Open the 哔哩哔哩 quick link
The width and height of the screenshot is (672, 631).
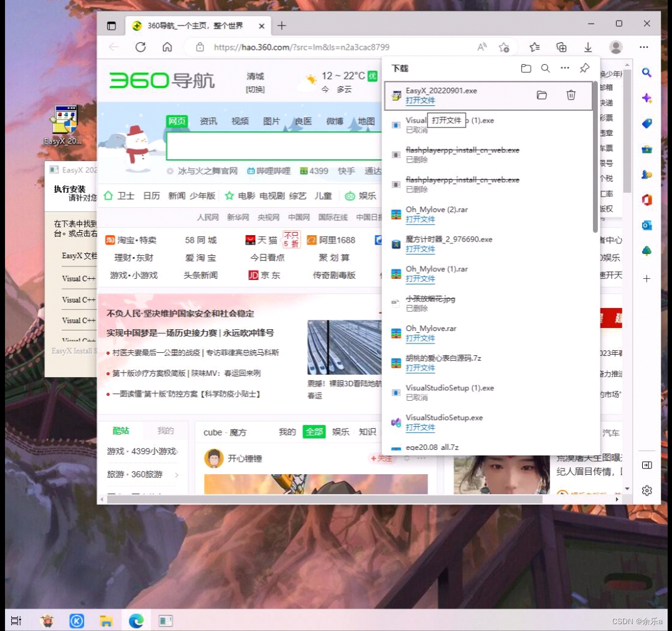click(x=269, y=171)
